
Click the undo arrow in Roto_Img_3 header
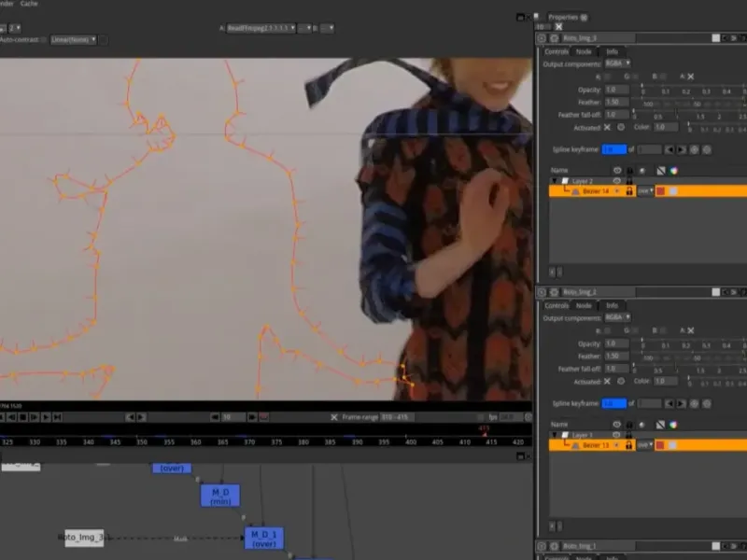click(726, 38)
